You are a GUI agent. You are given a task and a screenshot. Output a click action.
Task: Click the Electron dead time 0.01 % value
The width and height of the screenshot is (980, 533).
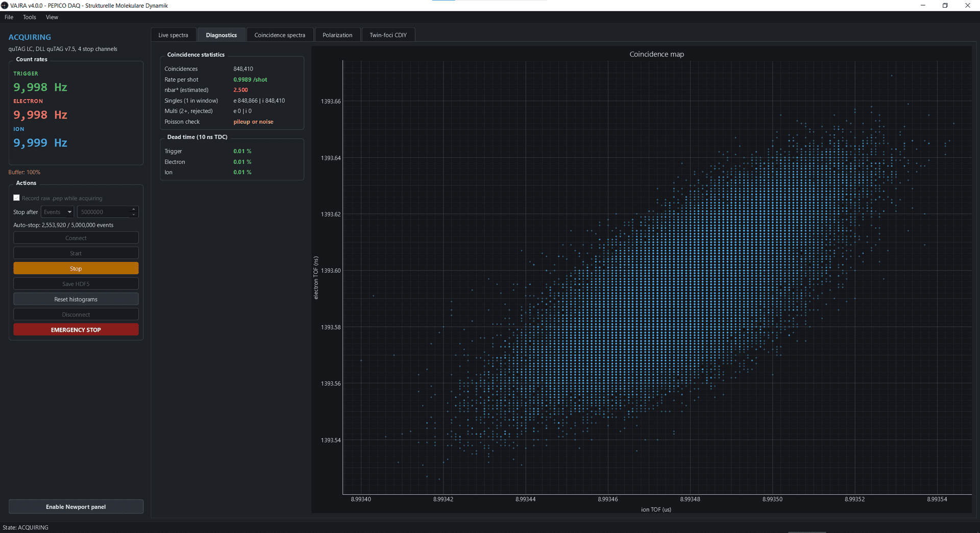click(x=242, y=162)
